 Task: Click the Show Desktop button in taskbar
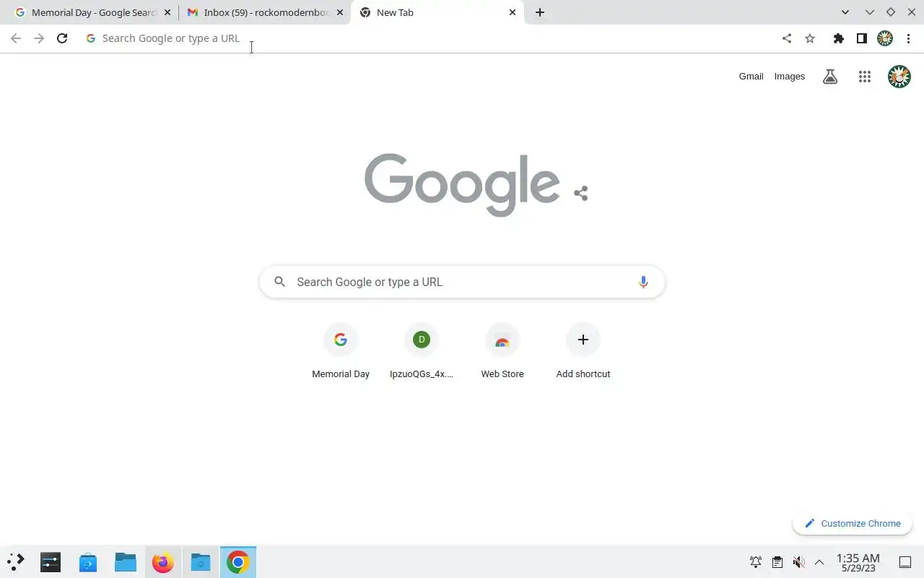pyautogui.click(x=905, y=562)
